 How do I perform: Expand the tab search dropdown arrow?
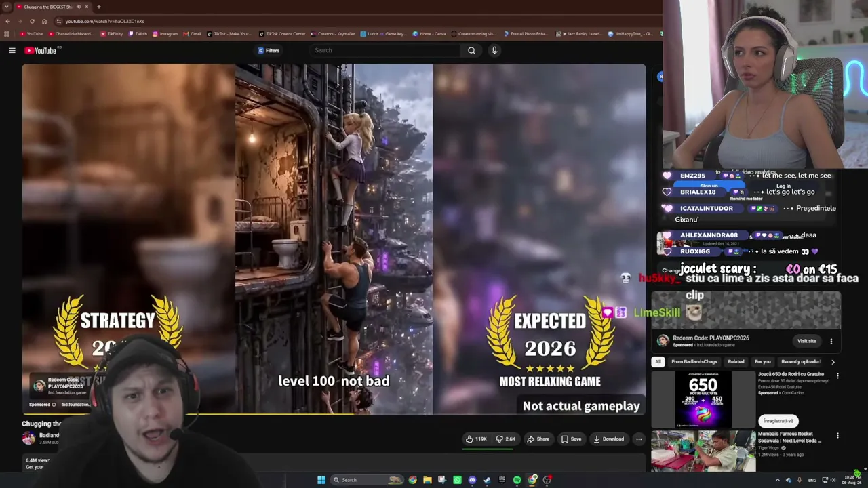pos(7,7)
